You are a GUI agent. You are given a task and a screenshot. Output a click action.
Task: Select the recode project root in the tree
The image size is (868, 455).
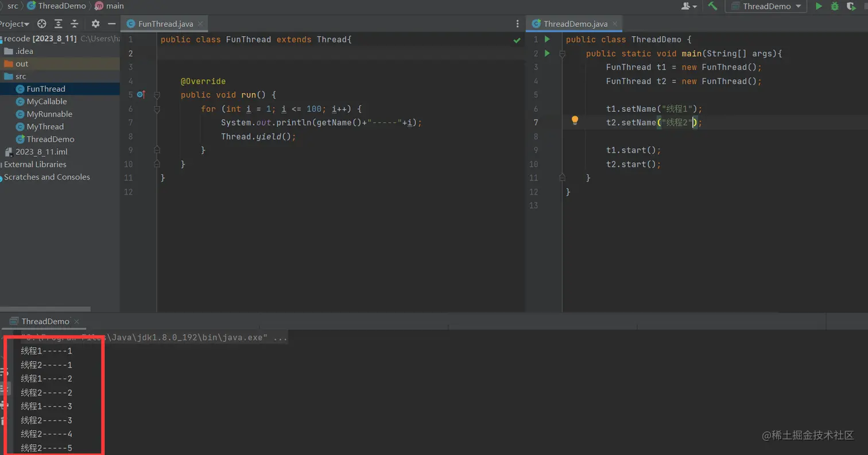coord(60,38)
